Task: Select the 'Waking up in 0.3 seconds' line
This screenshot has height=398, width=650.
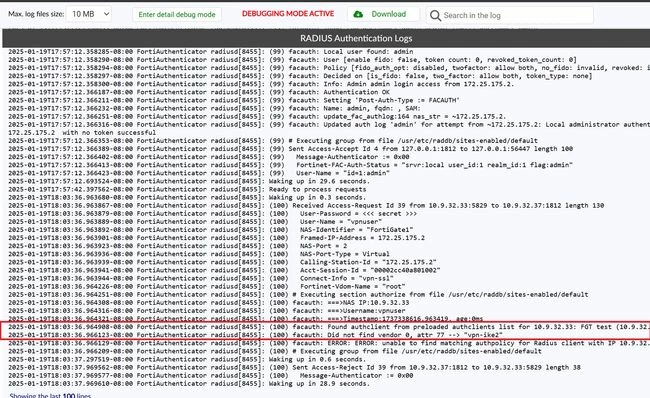Action: click(187, 197)
